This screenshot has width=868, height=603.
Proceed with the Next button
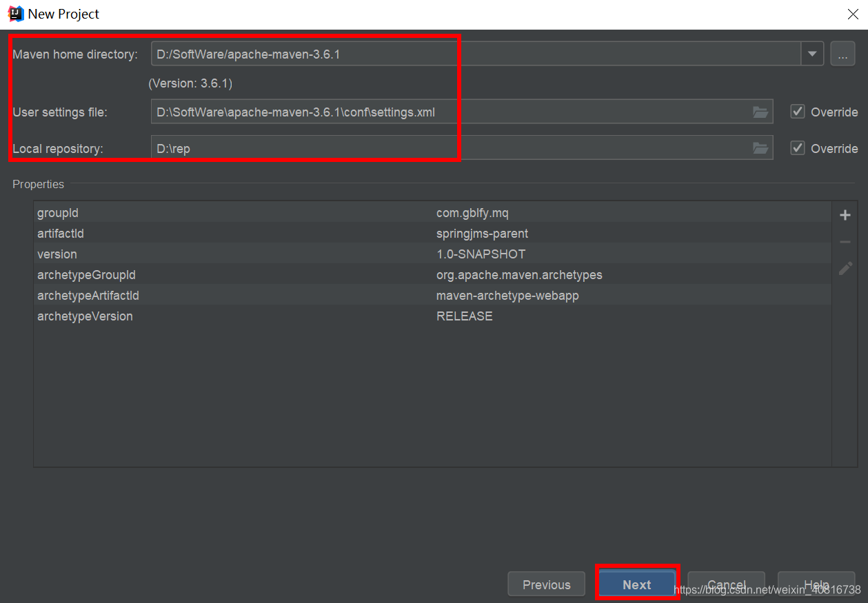click(637, 584)
